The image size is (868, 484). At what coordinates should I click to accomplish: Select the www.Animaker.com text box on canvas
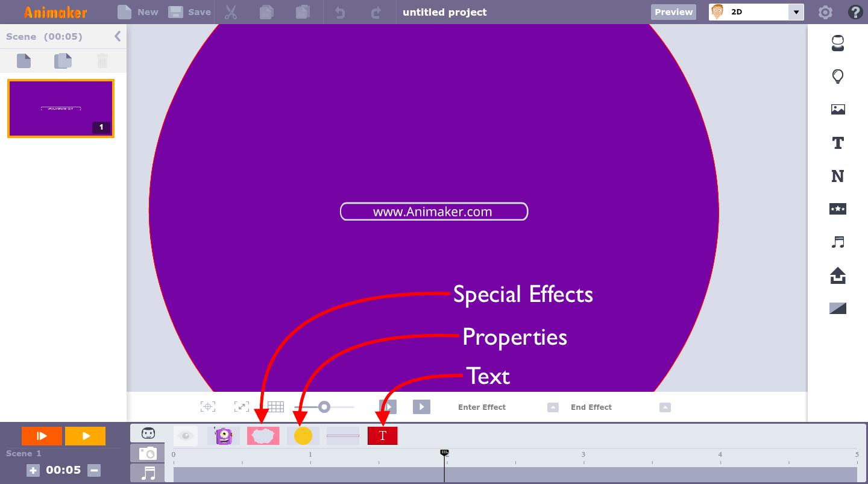(x=434, y=212)
